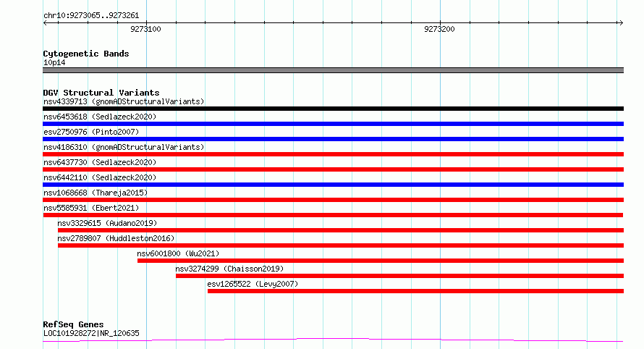Click nsv2789807 (Huddleston2016) label
The image size is (644, 349).
coord(116,238)
